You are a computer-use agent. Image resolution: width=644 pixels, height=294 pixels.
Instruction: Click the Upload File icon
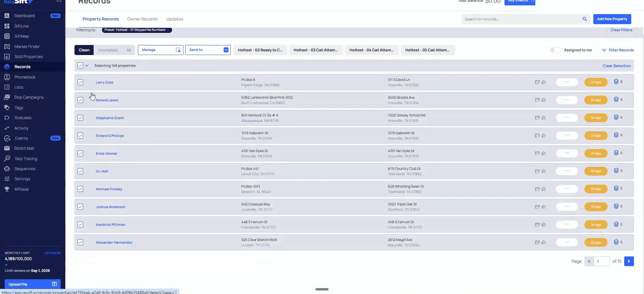pyautogui.click(x=54, y=284)
